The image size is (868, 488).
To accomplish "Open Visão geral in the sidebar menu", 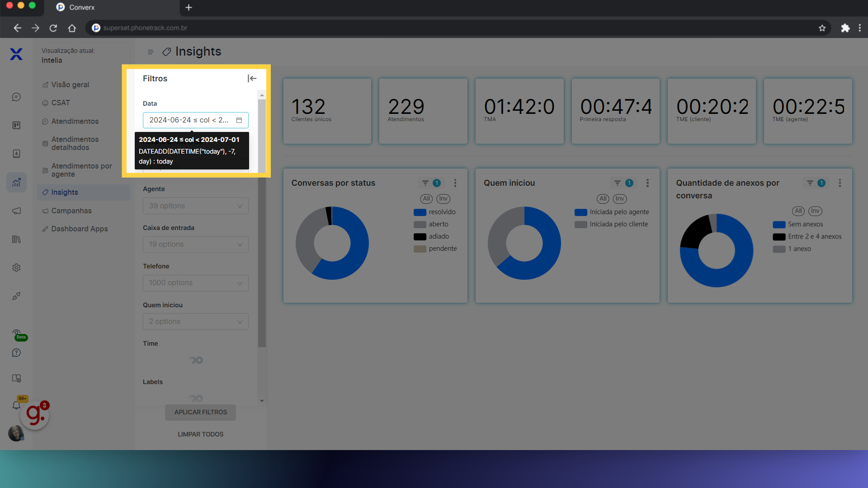I will point(70,85).
